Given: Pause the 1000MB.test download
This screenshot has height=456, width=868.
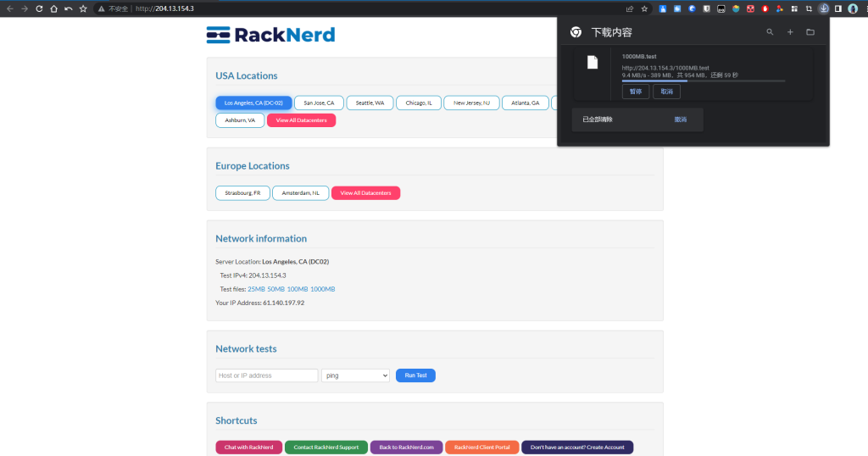Looking at the screenshot, I should 635,92.
